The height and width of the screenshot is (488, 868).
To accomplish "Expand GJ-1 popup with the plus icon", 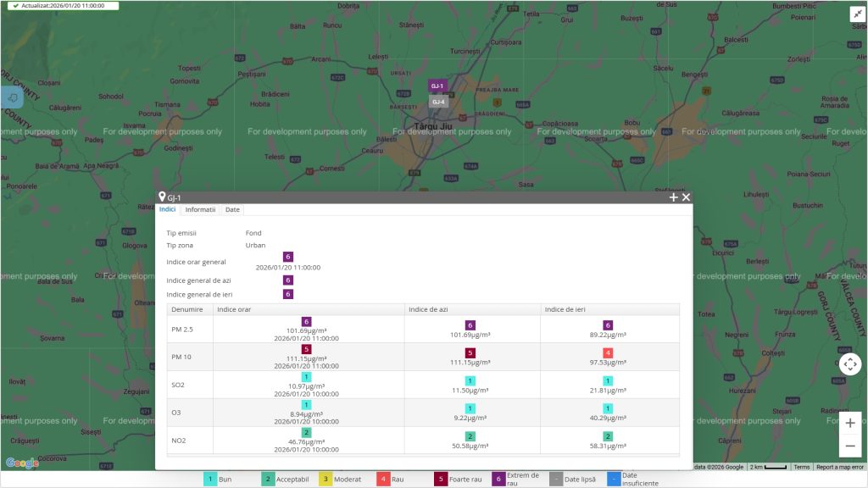I will click(674, 197).
